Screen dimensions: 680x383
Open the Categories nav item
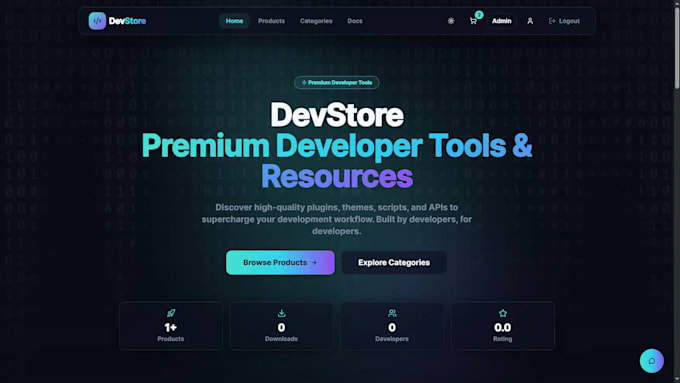click(x=316, y=21)
